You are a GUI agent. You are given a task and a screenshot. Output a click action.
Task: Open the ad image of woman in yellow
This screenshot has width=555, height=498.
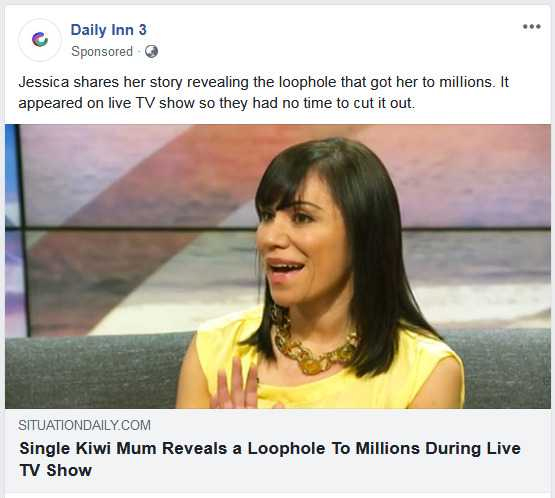[x=278, y=266]
